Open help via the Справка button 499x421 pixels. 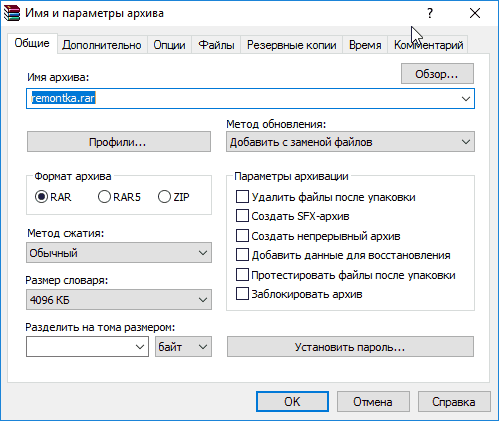(454, 402)
